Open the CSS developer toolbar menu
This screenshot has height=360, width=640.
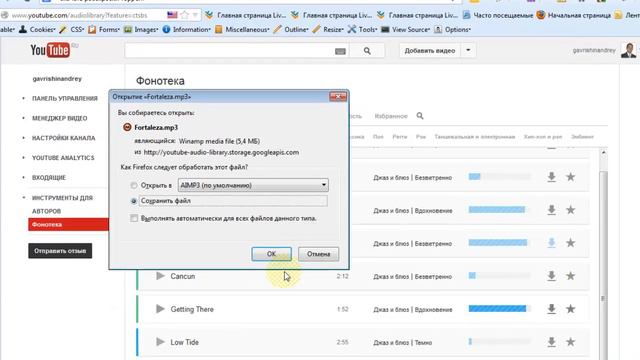click(x=72, y=29)
